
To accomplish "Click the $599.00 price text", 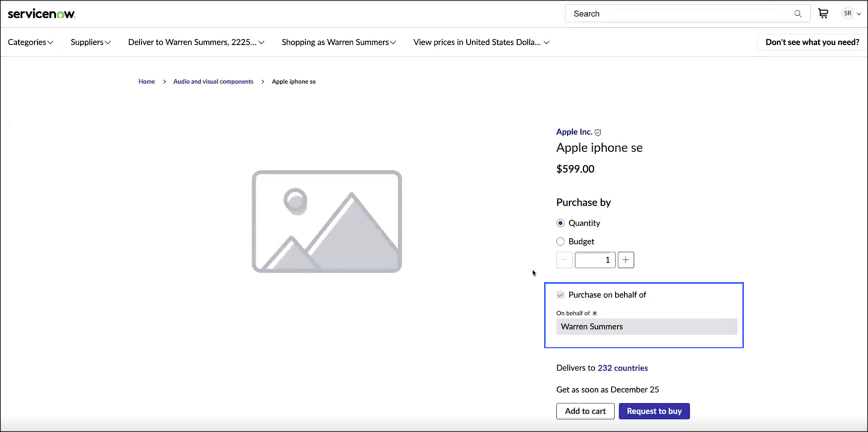I will tap(575, 169).
